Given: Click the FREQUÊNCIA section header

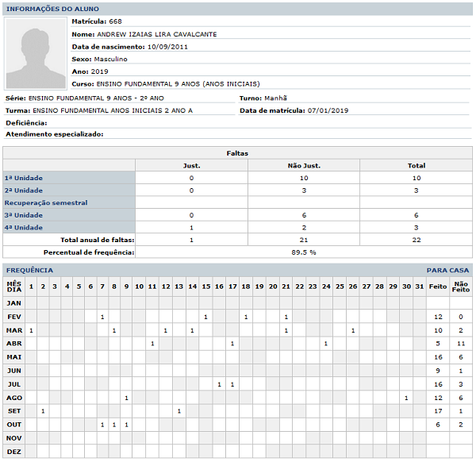Looking at the screenshot, I should pyautogui.click(x=29, y=270).
